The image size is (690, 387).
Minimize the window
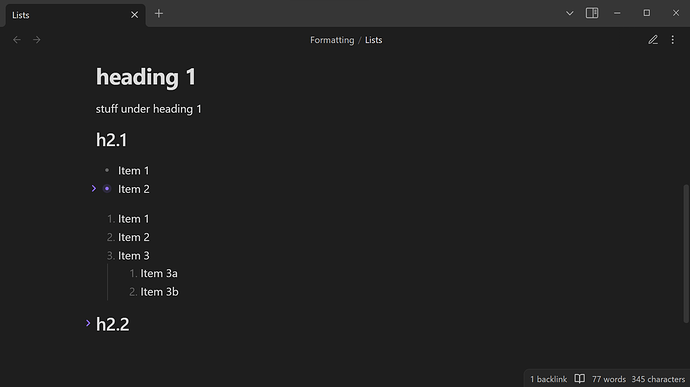(x=617, y=13)
